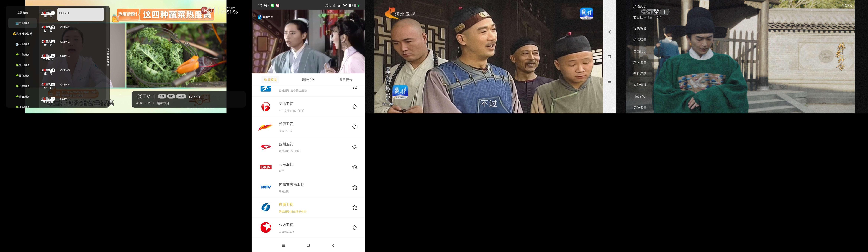Favorite 东方卫视 with its star icon
This screenshot has height=252, width=868.
(x=355, y=228)
